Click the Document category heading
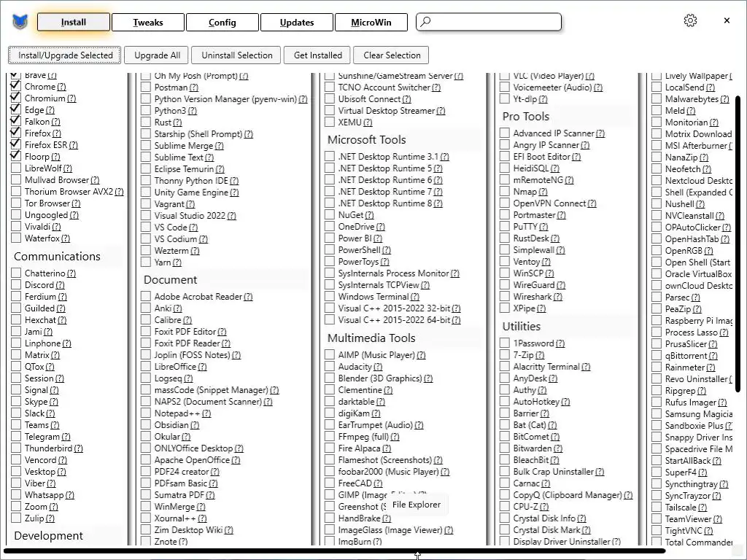 point(170,279)
